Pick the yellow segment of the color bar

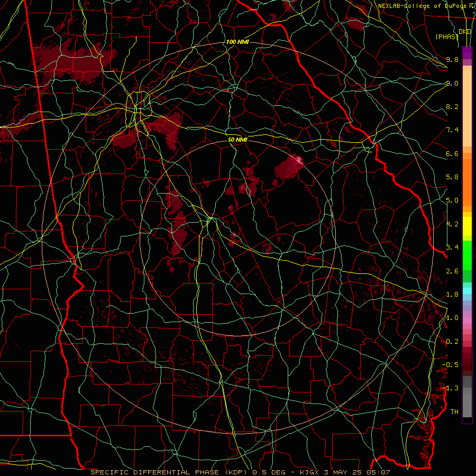[x=467, y=226]
